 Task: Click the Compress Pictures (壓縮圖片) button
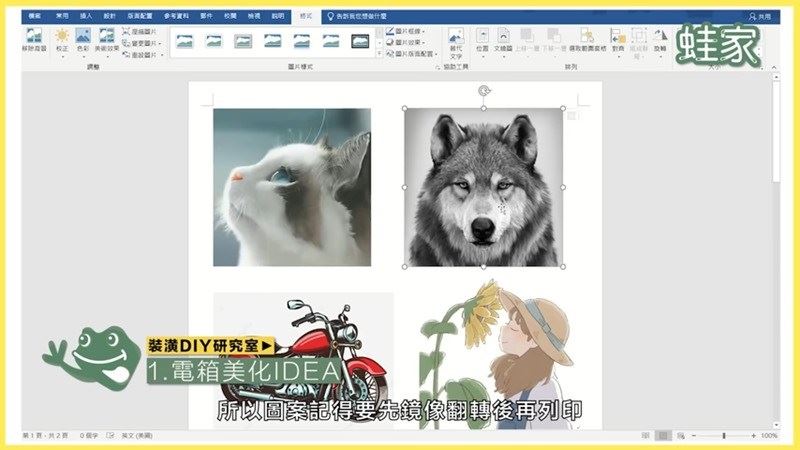click(141, 32)
